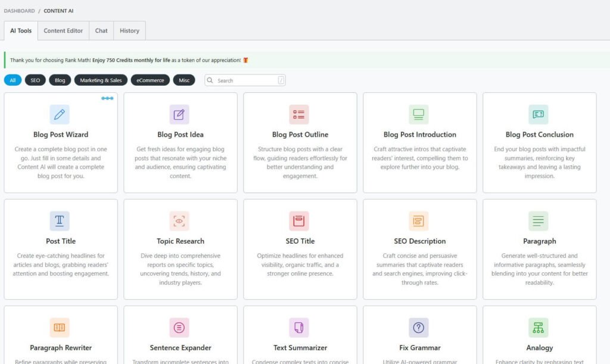Click 'Enjoy 750 Credits monthly for life' text
The width and height of the screenshot is (610, 364).
(x=131, y=60)
